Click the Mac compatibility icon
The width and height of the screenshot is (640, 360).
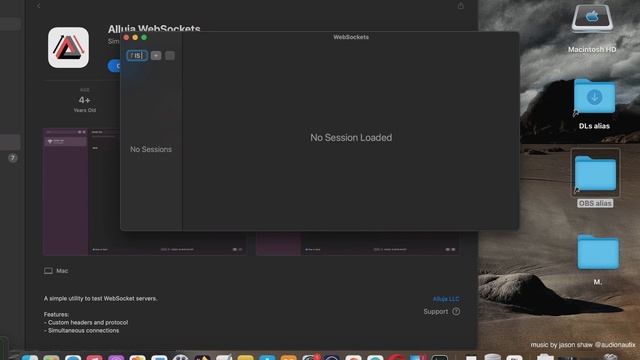[48, 271]
